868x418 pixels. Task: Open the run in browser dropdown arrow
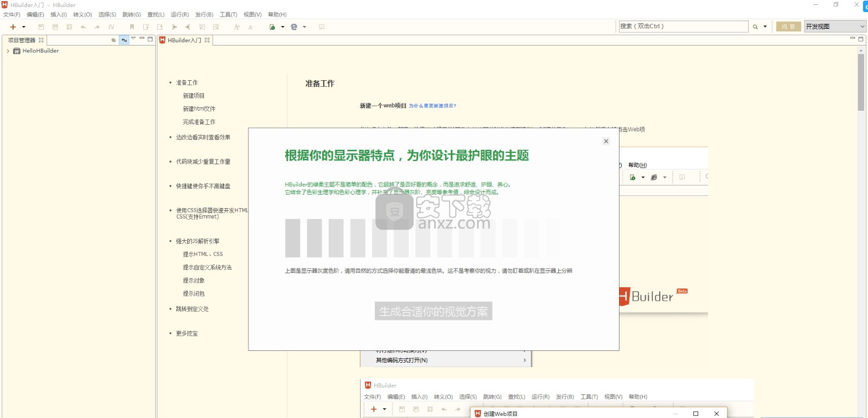click(283, 27)
